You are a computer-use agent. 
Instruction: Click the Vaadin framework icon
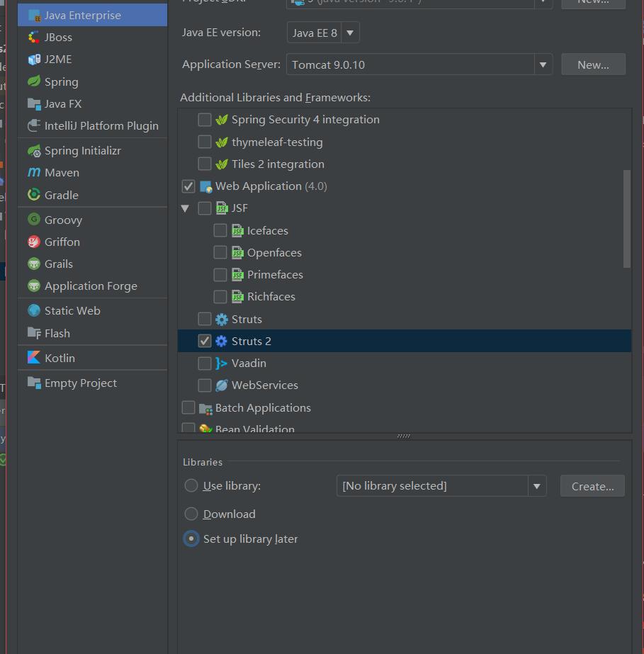pos(222,363)
